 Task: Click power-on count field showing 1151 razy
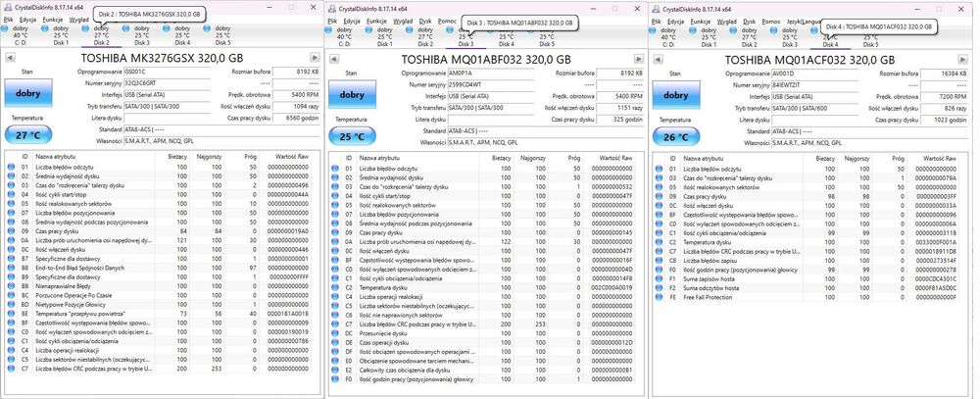tap(620, 108)
